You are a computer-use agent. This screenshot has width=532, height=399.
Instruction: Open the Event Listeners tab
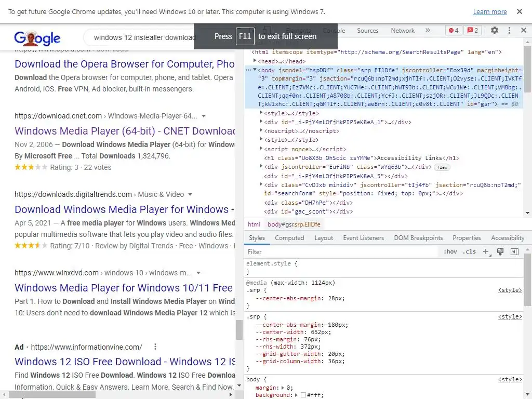tap(363, 238)
